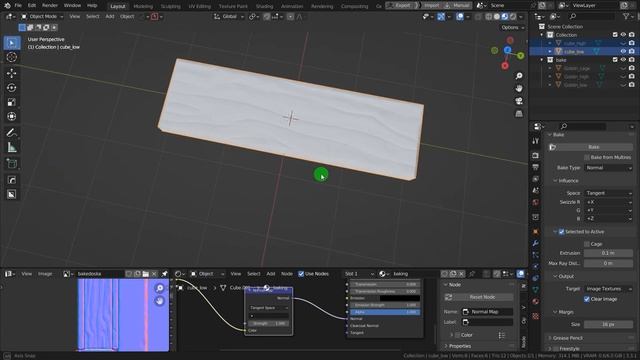The image size is (640, 360).
Task: Switch to the Shading workspace tab
Action: [264, 6]
